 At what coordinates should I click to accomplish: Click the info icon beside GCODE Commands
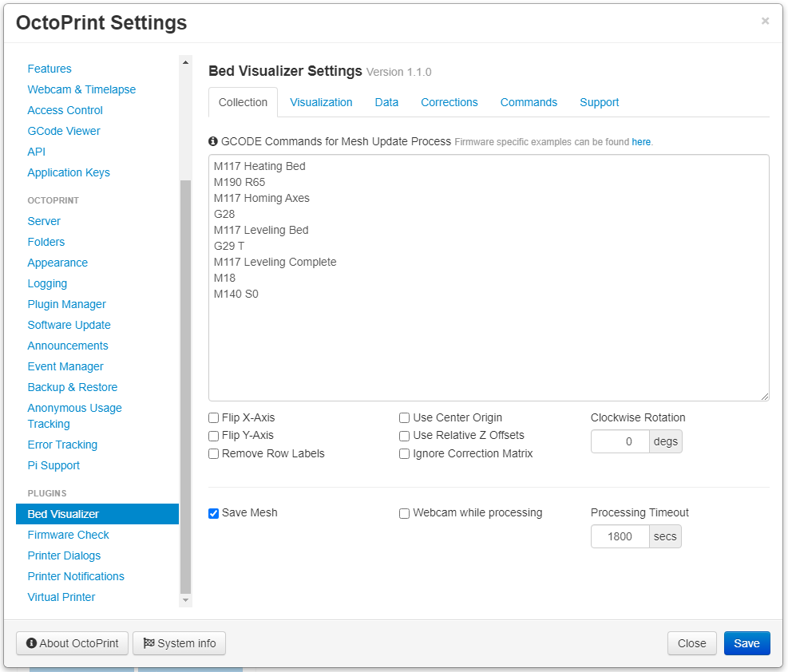[x=213, y=141]
